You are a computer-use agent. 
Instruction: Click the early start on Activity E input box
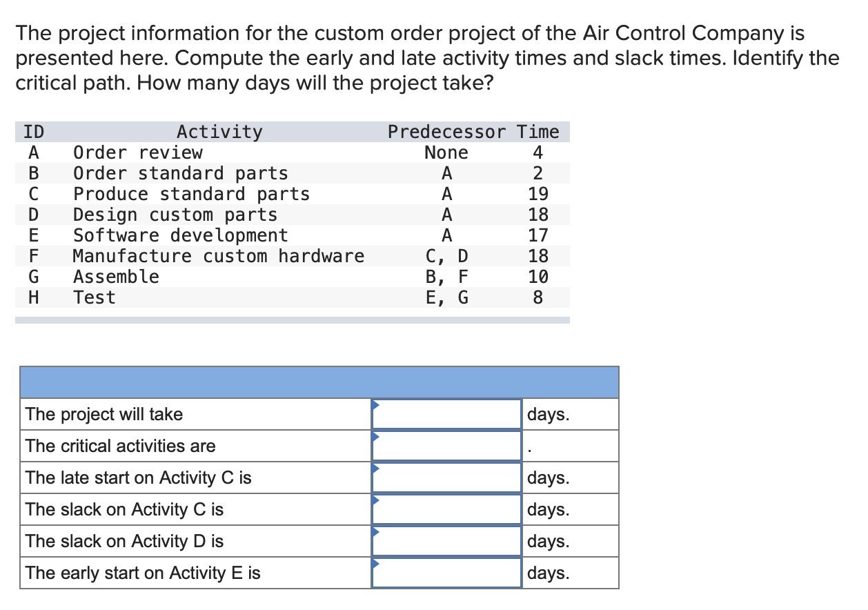tap(446, 573)
